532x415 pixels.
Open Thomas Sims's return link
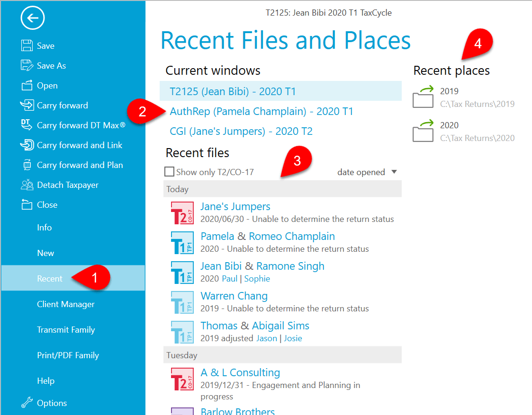pos(219,326)
